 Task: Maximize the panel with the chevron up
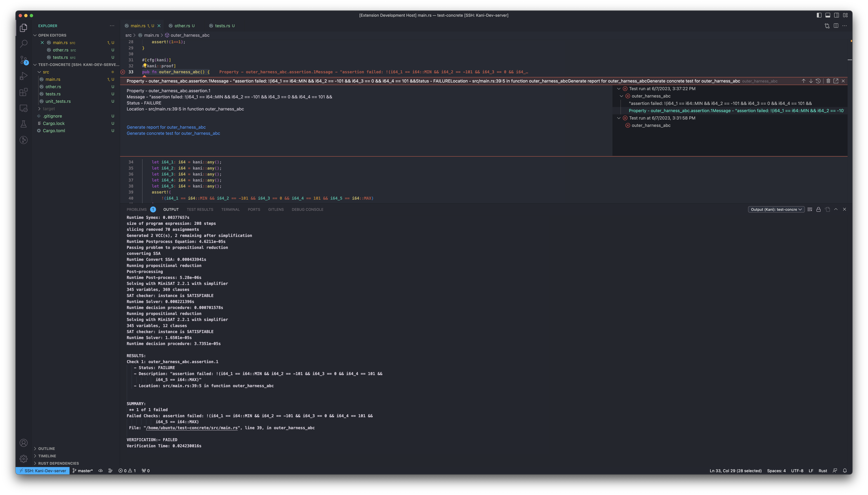click(x=836, y=209)
